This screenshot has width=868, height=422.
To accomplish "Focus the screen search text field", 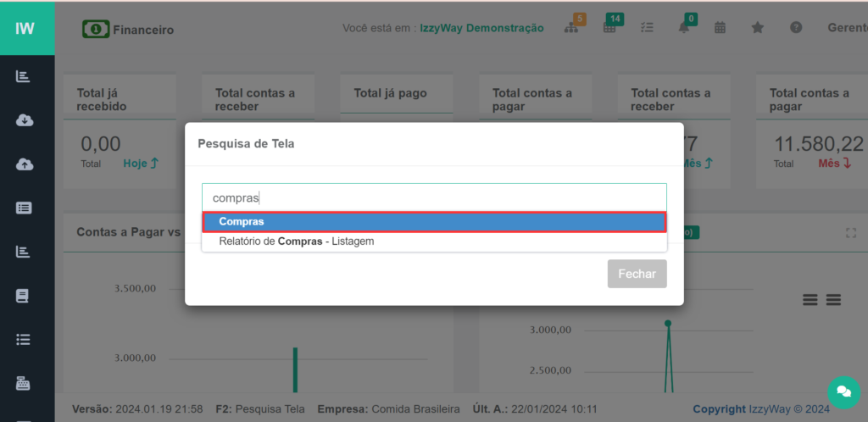I will pos(434,197).
